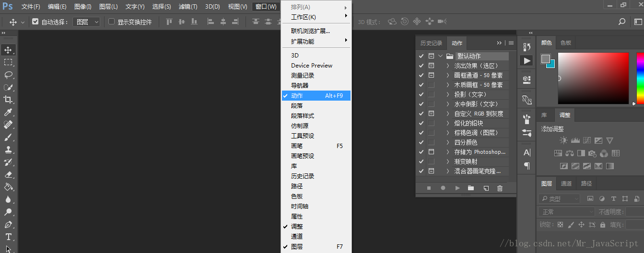Viewport: 644px width, 253px height.
Task: Open the 图层 auto-select dropdown
Action: click(x=86, y=22)
